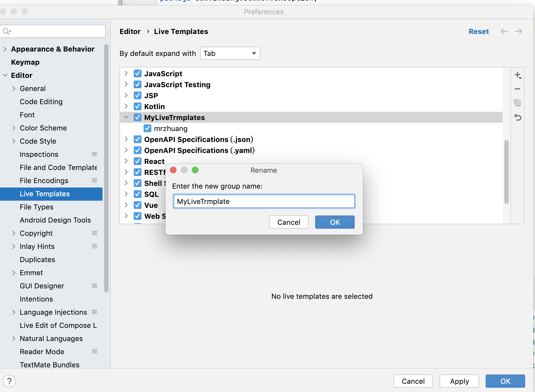
Task: Click the project-level icon beside Inspections
Action: point(95,154)
